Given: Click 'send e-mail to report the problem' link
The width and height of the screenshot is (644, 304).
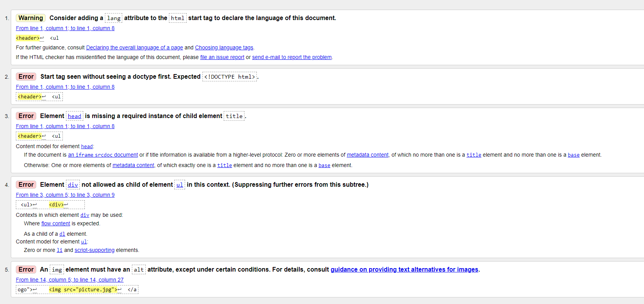Looking at the screenshot, I should pos(292,57).
